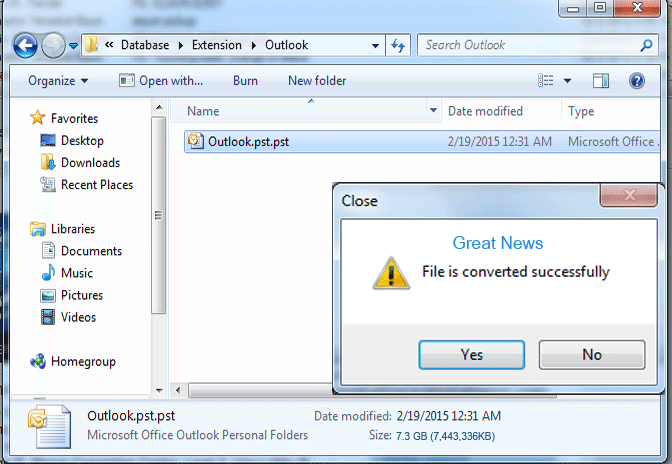The width and height of the screenshot is (672, 464).
Task: Click the Help question mark icon
Action: click(x=636, y=81)
